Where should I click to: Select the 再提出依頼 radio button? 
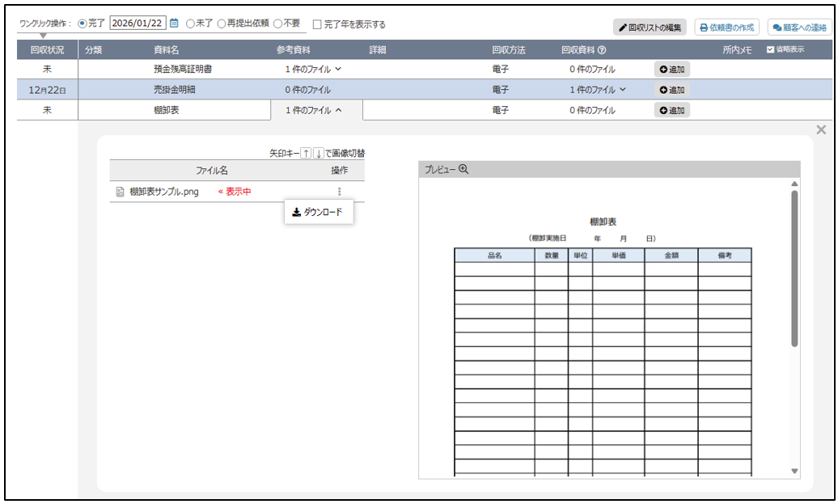222,23
